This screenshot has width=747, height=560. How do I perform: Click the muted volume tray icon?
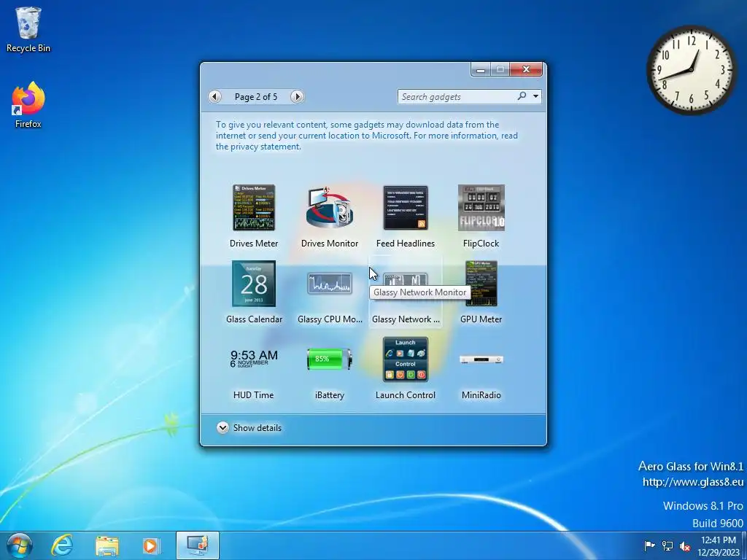click(685, 546)
